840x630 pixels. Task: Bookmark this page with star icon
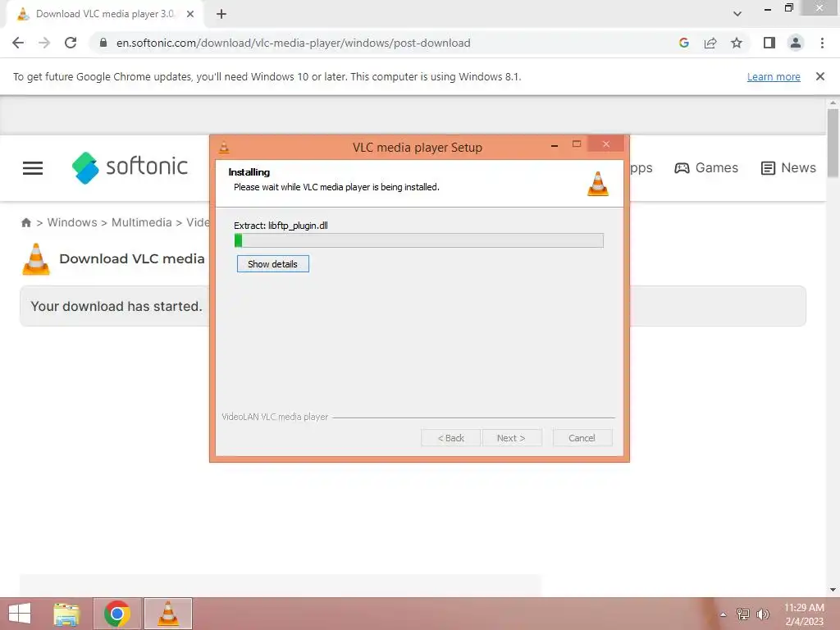(737, 43)
